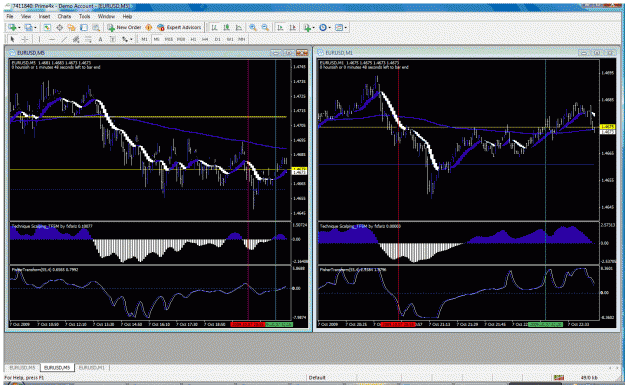The width and height of the screenshot is (625, 385).
Task: Select the Text Label tool
Action: pyautogui.click(x=112, y=39)
